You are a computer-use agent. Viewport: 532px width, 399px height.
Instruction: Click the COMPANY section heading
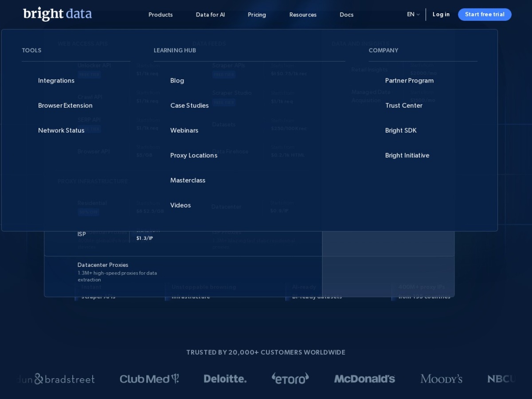tap(383, 51)
